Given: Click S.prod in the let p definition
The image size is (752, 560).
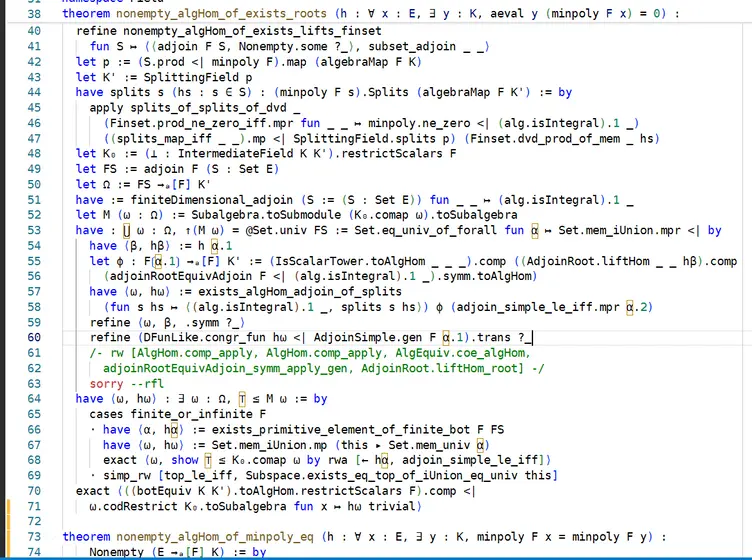Looking at the screenshot, I should 164,62.
